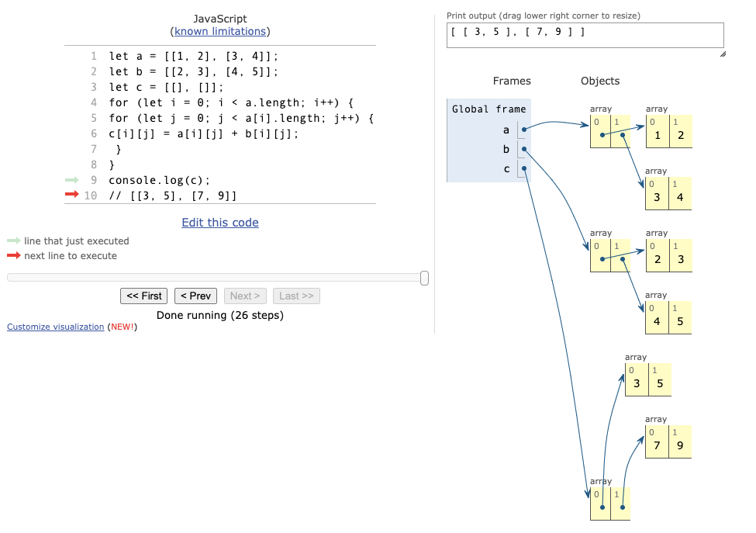The height and width of the screenshot is (533, 756).
Task: Click the Edit this code link
Action: point(219,222)
